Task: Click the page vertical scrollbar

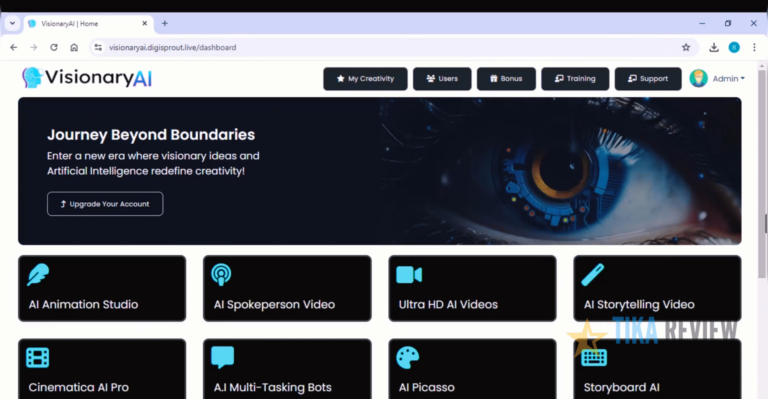Action: (x=762, y=230)
